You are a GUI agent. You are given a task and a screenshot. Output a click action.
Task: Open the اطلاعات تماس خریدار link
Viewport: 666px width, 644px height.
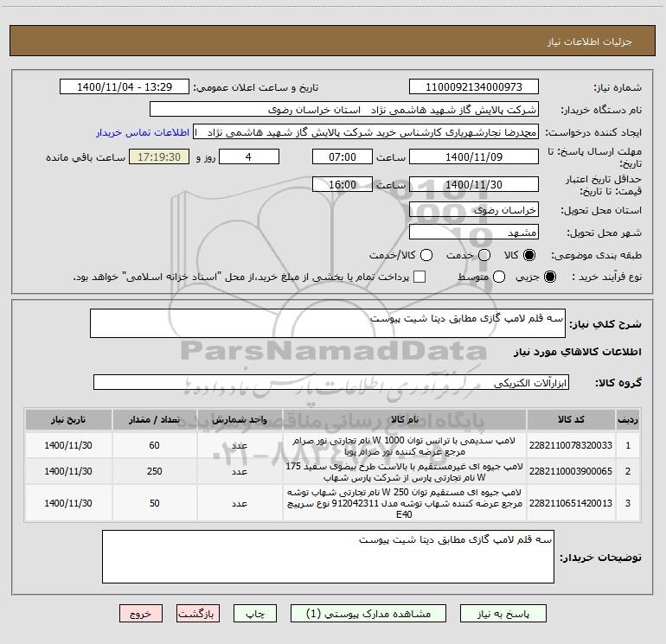[143, 132]
